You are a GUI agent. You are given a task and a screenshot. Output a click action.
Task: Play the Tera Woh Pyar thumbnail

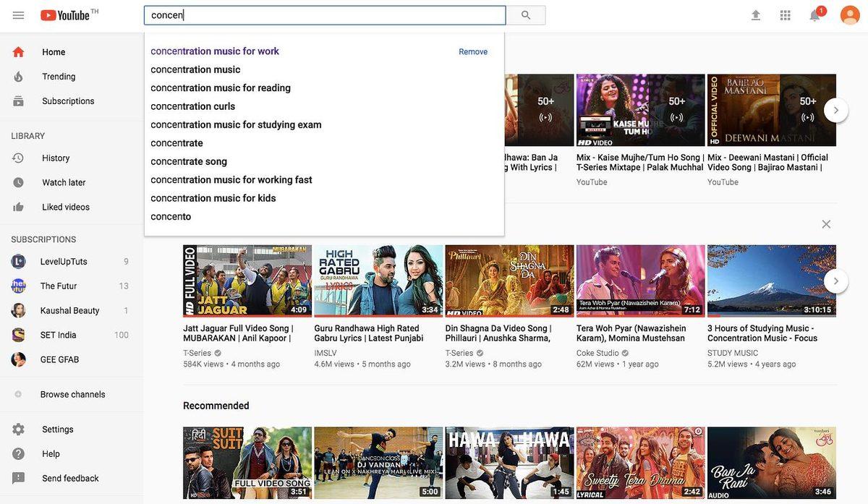641,281
